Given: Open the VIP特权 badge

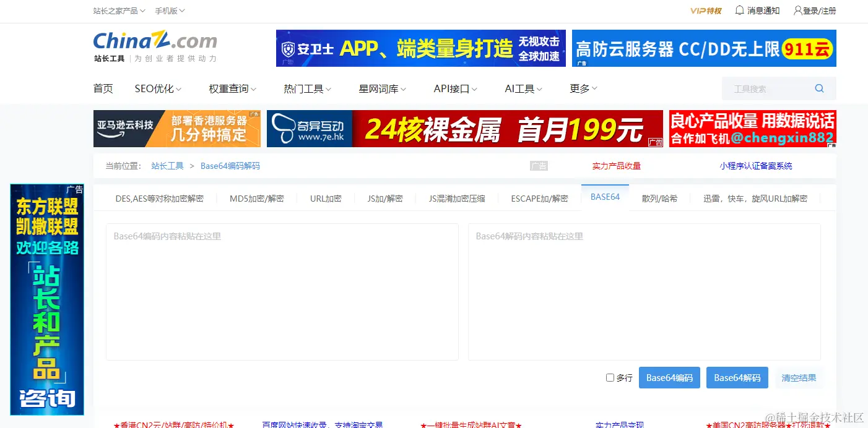Looking at the screenshot, I should pyautogui.click(x=706, y=11).
